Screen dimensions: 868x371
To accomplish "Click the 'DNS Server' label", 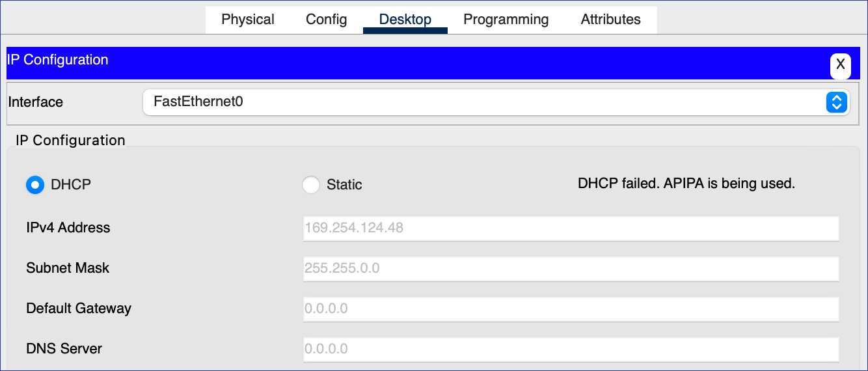I will pyautogui.click(x=64, y=349).
